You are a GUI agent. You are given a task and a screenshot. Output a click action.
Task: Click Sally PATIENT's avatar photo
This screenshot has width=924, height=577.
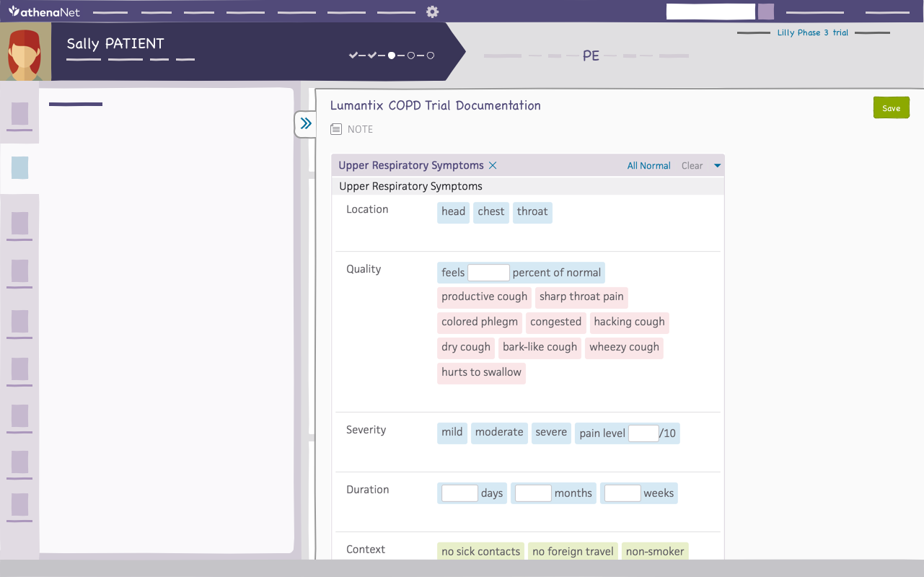(25, 51)
